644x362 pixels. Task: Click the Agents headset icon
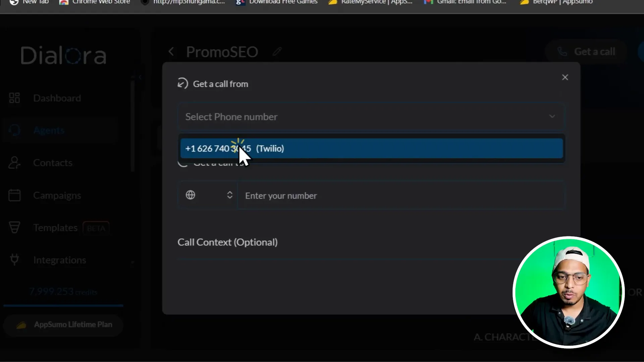14,130
